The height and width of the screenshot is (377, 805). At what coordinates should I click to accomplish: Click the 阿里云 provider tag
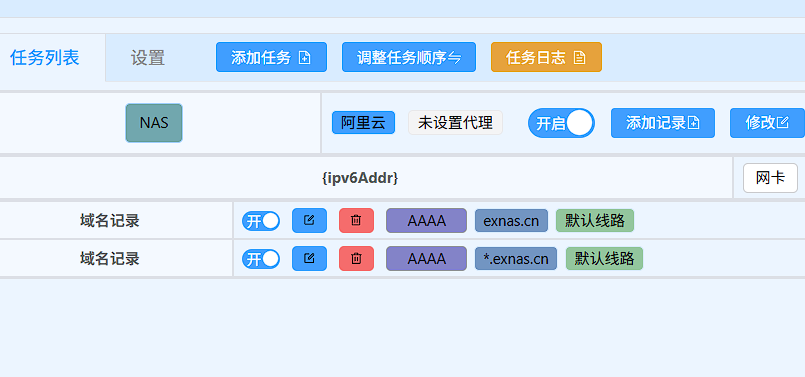(x=363, y=123)
